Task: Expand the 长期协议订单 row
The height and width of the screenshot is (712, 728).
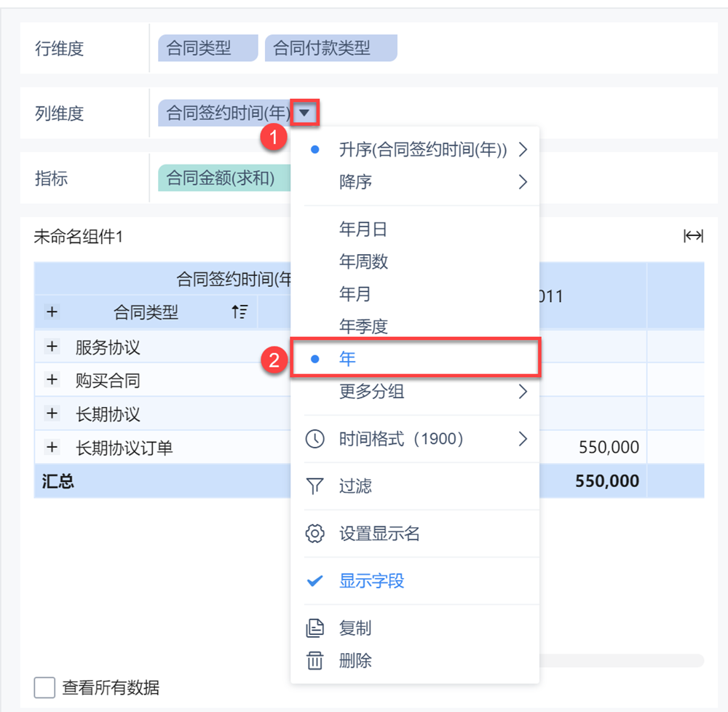Action: 52,447
